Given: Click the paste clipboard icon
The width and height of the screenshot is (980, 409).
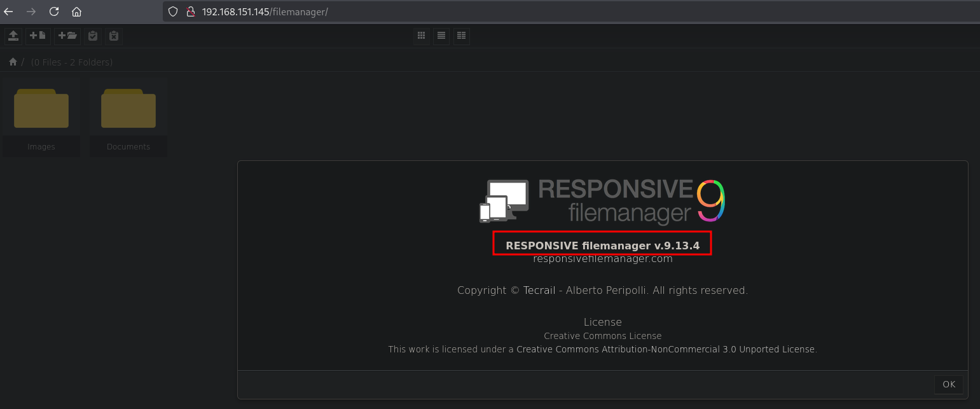Looking at the screenshot, I should click(93, 36).
